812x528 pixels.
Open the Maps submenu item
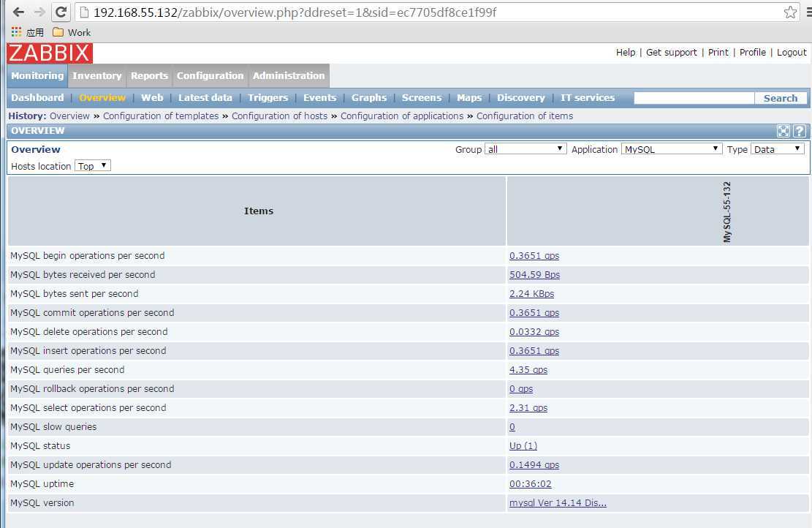(469, 97)
